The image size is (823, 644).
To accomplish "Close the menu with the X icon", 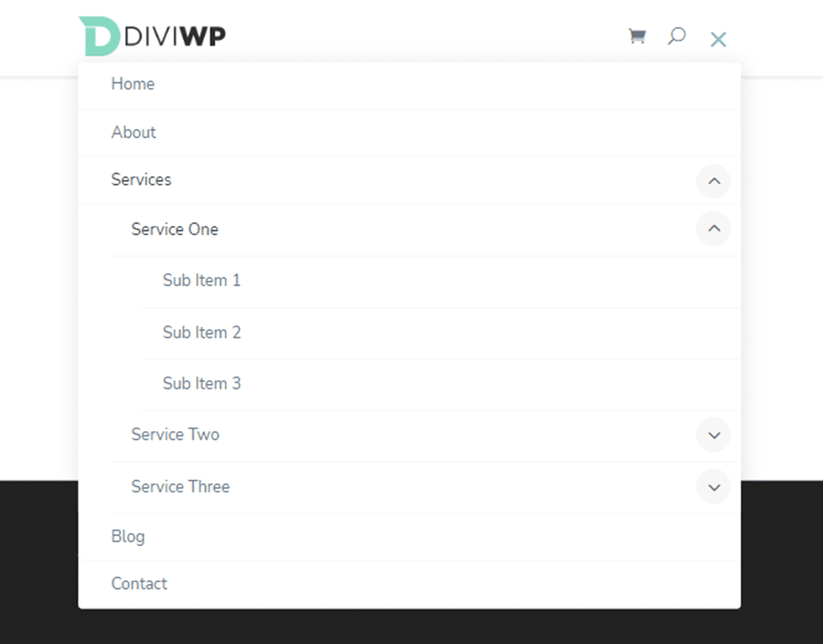I will click(x=719, y=39).
